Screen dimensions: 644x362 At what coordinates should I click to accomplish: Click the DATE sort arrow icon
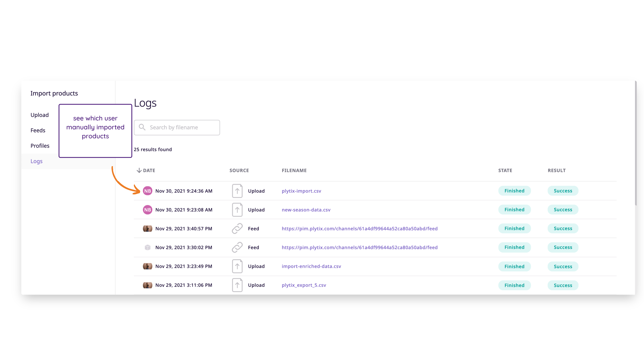(x=139, y=170)
